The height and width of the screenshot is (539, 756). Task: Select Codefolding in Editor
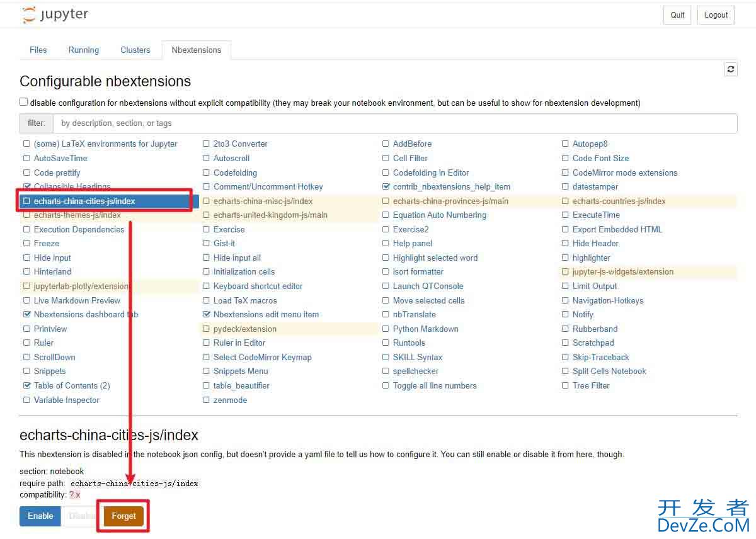pos(431,173)
